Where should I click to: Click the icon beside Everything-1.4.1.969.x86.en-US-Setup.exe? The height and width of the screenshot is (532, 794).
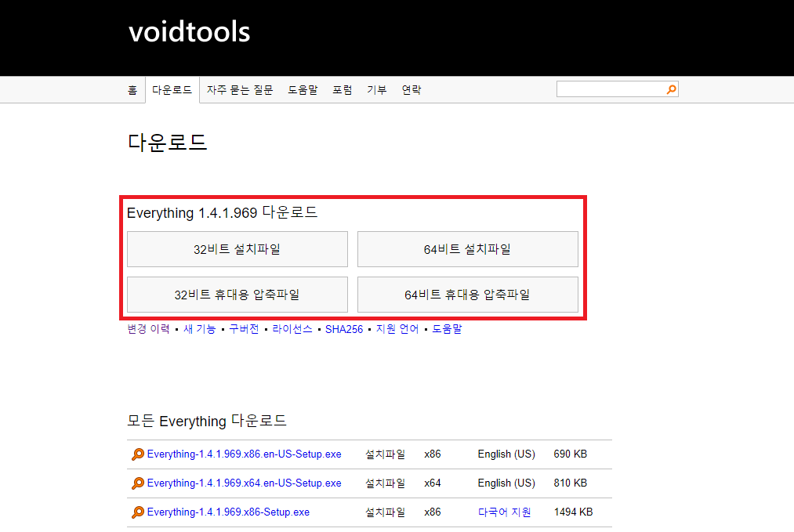click(137, 454)
